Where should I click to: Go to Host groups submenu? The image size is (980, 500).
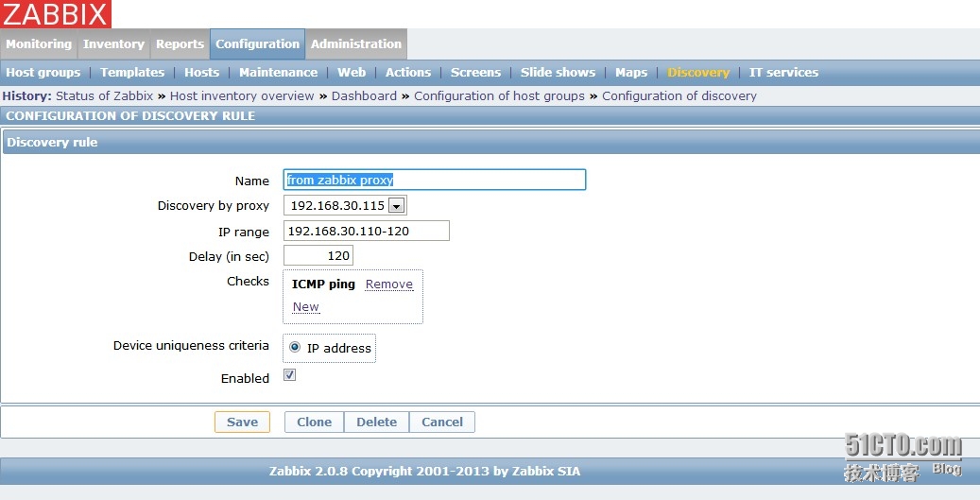(x=43, y=73)
